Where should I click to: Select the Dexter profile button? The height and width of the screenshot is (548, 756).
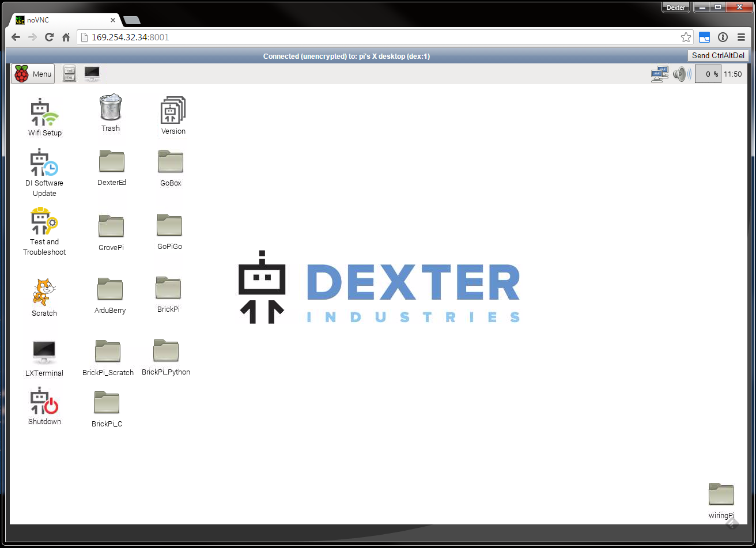676,7
